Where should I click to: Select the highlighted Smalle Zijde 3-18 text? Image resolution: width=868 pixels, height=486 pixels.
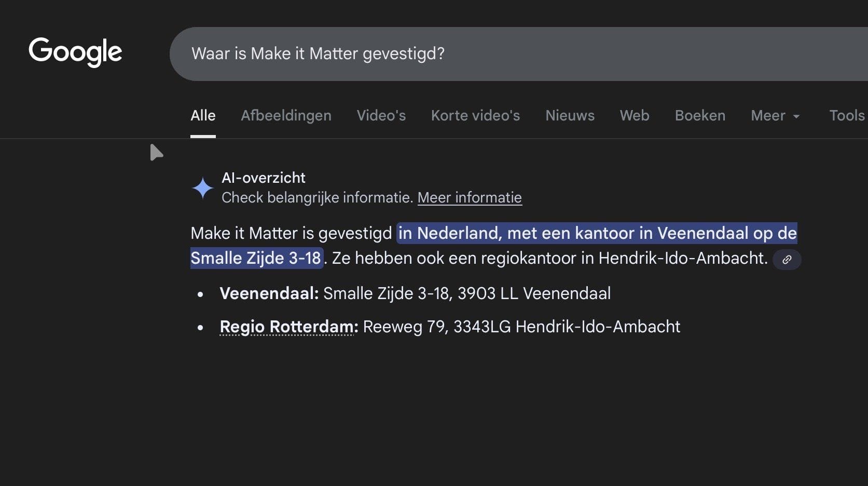click(256, 258)
